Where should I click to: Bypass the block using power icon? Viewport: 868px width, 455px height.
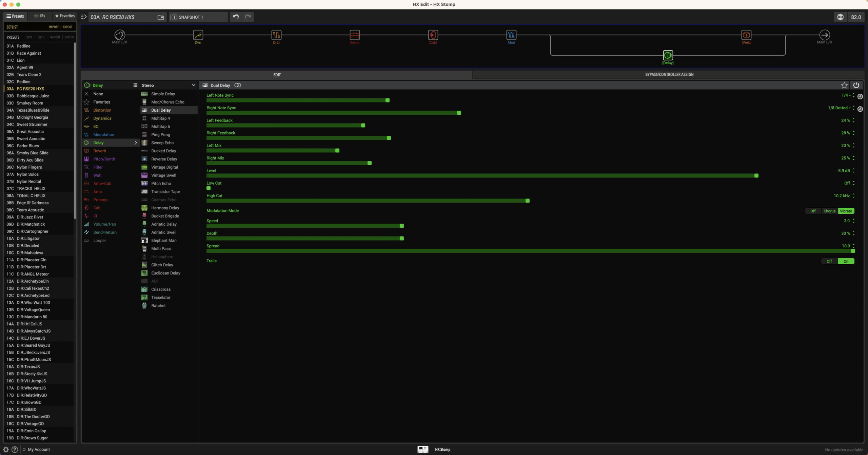pyautogui.click(x=856, y=86)
